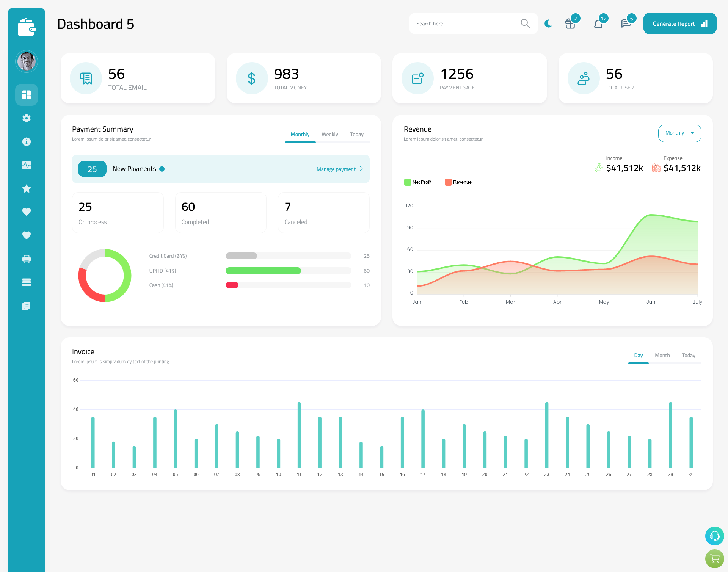Click the Generate Report button
728x572 pixels.
tap(678, 23)
